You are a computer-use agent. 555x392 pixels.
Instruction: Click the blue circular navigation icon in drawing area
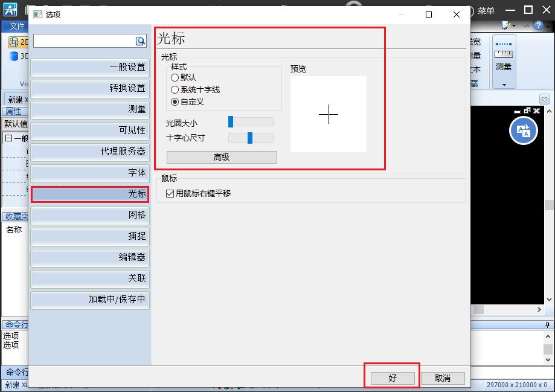pyautogui.click(x=522, y=130)
